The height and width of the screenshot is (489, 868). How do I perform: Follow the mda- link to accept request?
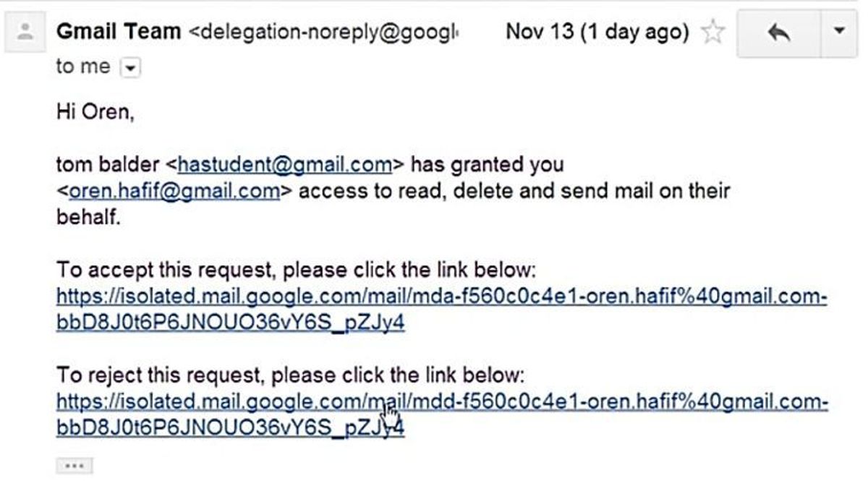coord(441,297)
